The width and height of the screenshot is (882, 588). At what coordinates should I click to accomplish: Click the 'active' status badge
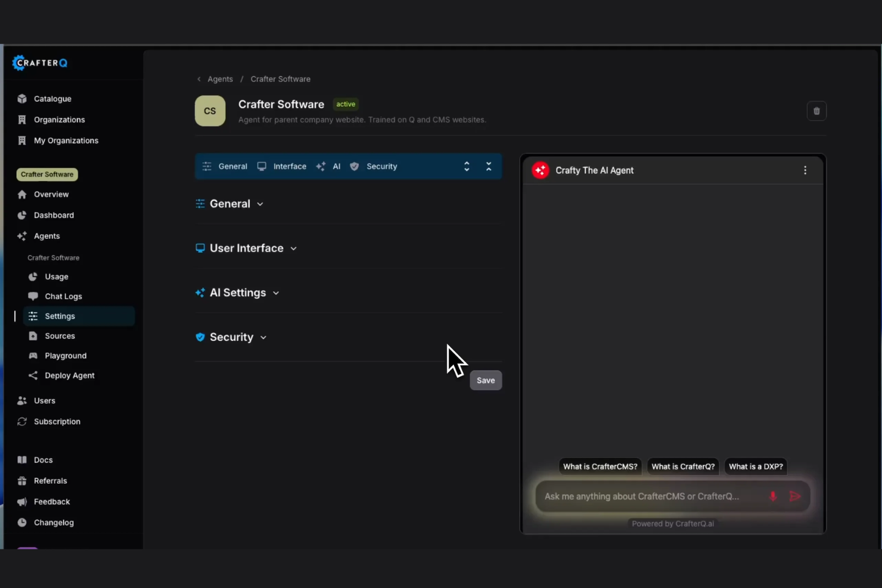coord(346,104)
